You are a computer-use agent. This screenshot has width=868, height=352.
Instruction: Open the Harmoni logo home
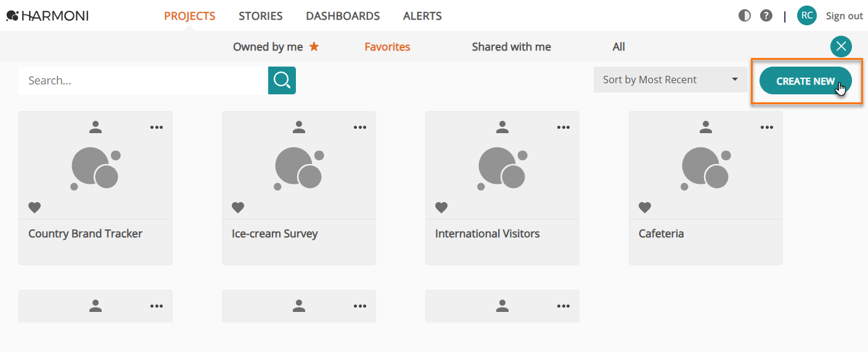(47, 16)
